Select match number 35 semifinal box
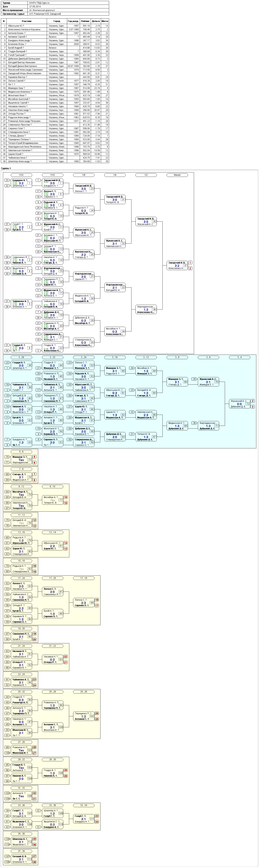This screenshot has width=260, height=868. click(x=146, y=221)
